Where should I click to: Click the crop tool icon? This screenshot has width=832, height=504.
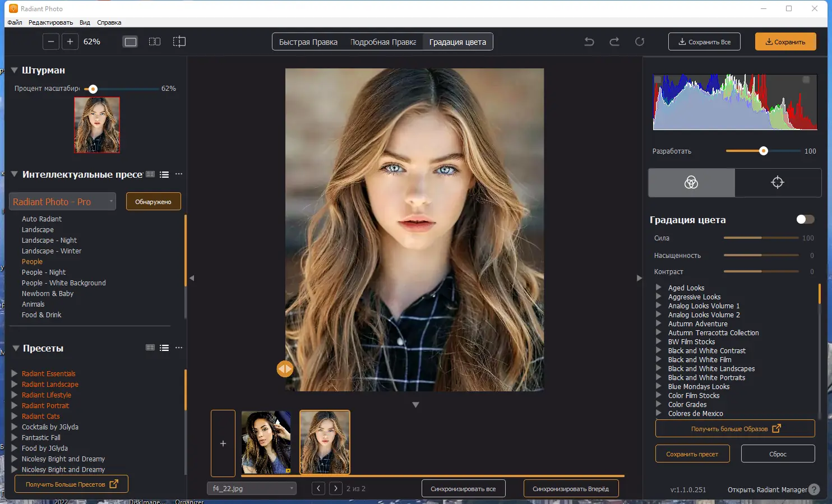click(179, 41)
